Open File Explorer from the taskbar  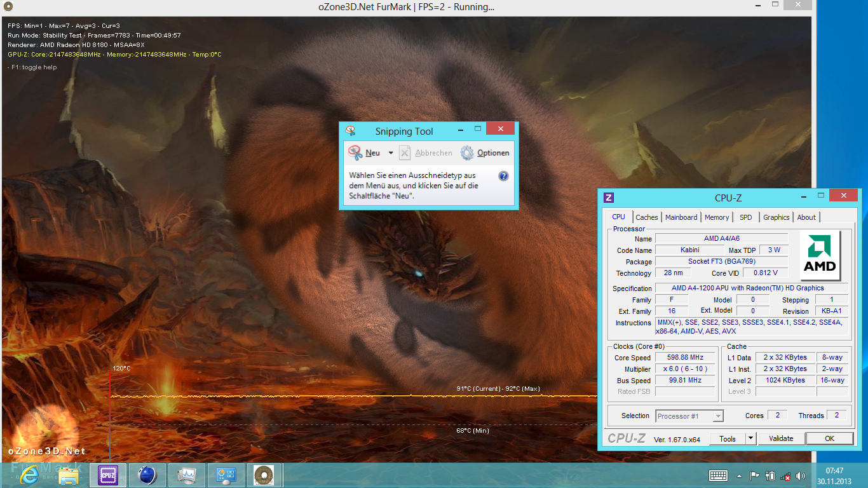pos(68,475)
